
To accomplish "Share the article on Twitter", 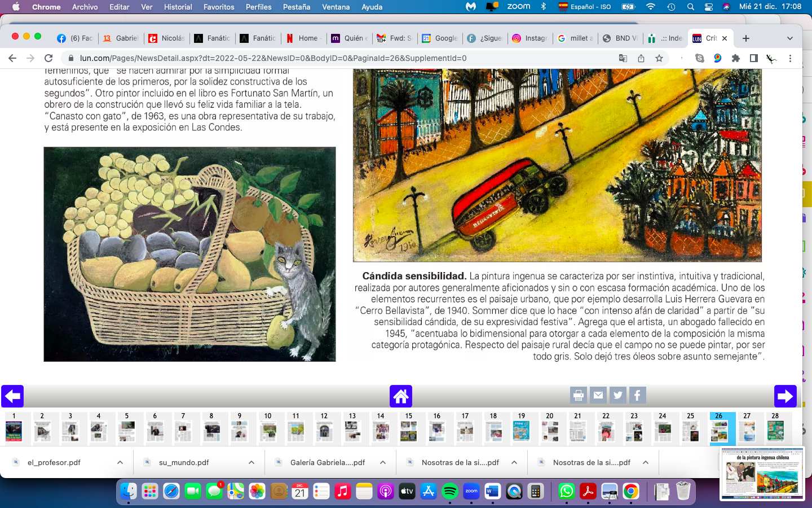I will pyautogui.click(x=617, y=396).
